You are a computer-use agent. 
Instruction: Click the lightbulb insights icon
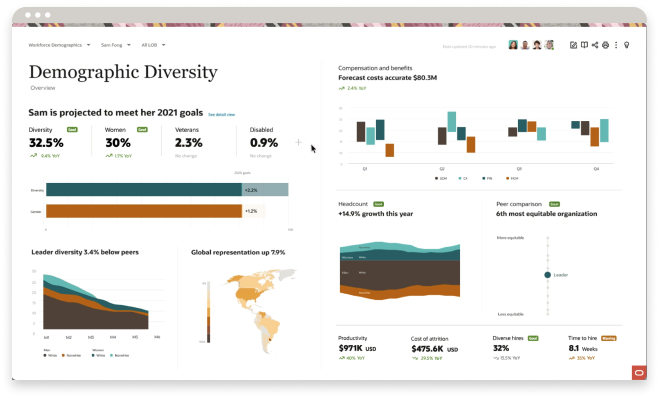click(x=627, y=45)
